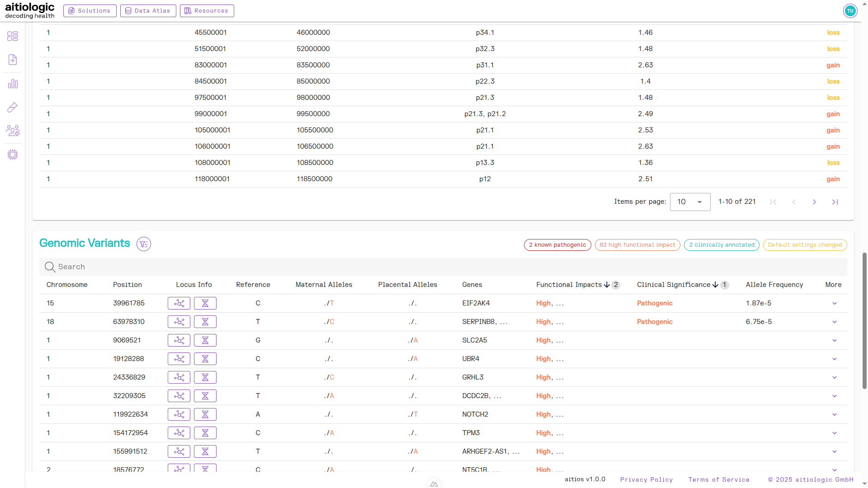Open the network locus icon for EIF2AK4
The image size is (868, 488).
pos(179,303)
